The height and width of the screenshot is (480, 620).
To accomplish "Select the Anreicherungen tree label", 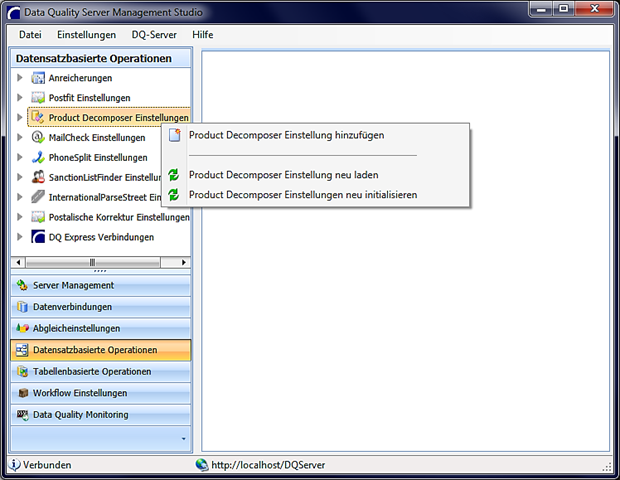I will (80, 78).
